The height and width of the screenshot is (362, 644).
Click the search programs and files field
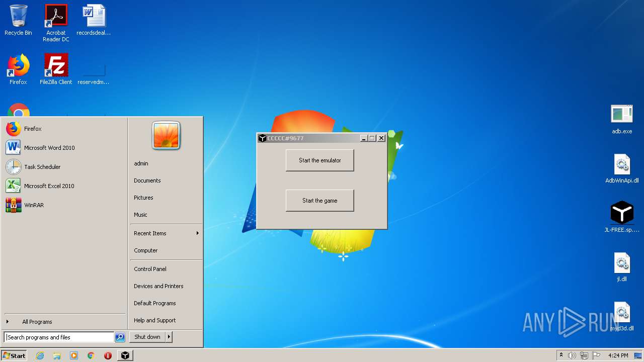pos(59,337)
